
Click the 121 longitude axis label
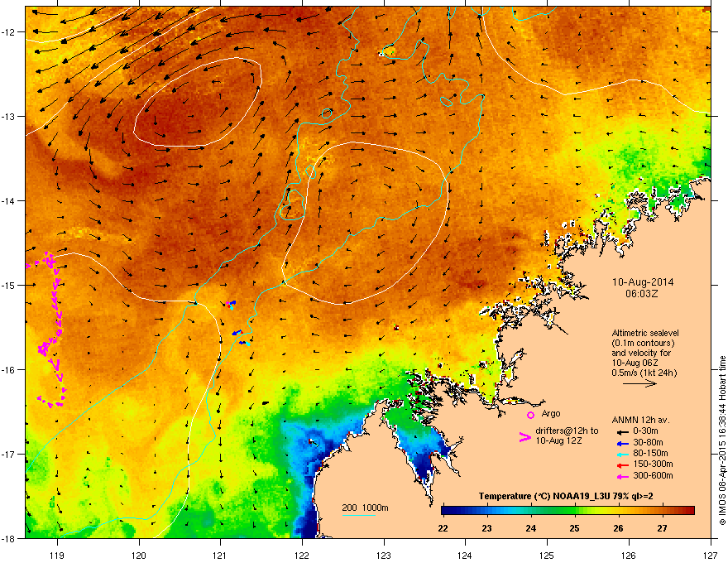[x=220, y=555]
